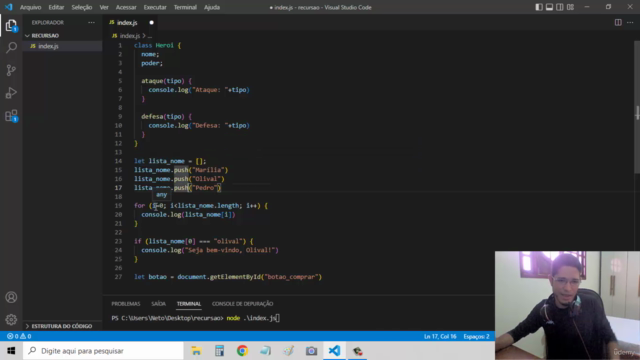This screenshot has width=640, height=360.
Task: Open the Editar menu
Action: click(x=56, y=7)
